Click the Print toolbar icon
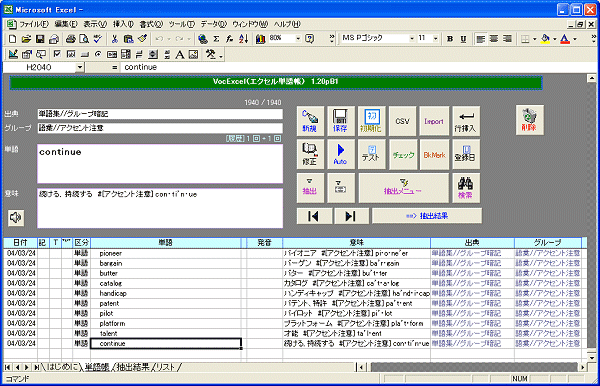Screen dimensions: 600x386 (70, 39)
